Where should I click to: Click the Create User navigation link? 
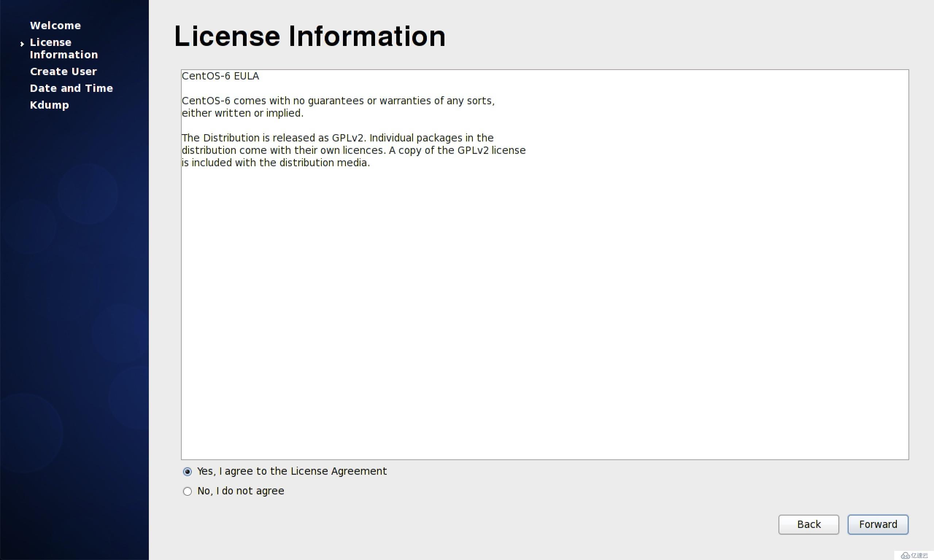pyautogui.click(x=63, y=71)
